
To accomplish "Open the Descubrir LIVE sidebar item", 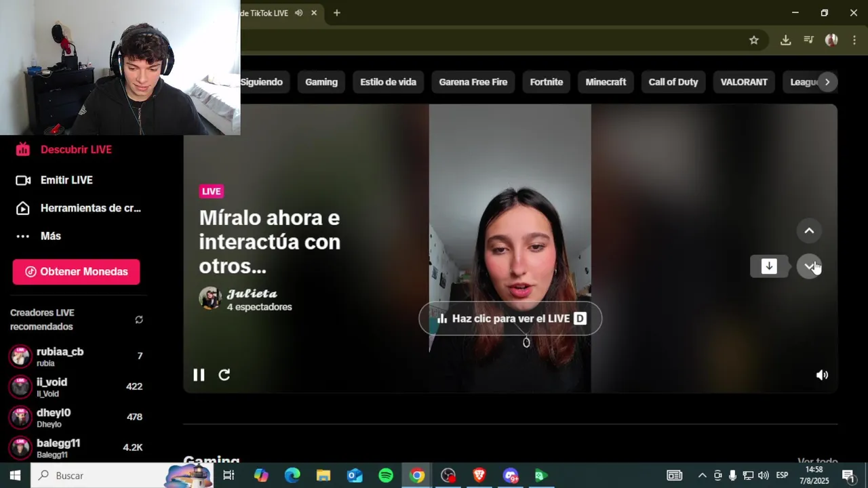I will pyautogui.click(x=64, y=149).
